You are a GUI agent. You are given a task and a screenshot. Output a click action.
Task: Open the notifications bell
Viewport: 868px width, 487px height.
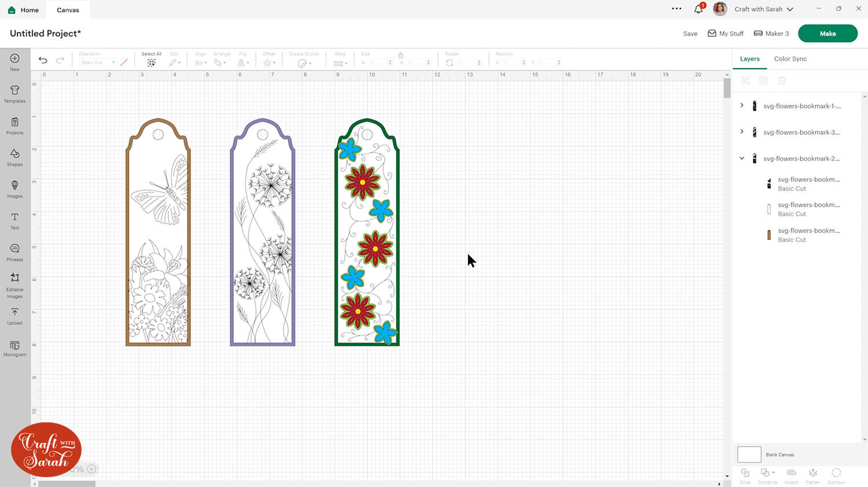coord(698,9)
